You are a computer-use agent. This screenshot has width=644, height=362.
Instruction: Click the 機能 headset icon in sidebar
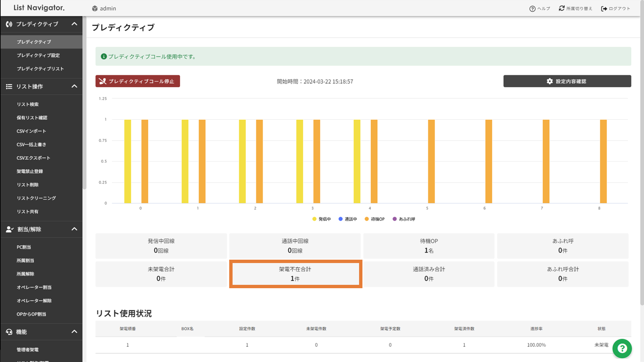point(9,332)
